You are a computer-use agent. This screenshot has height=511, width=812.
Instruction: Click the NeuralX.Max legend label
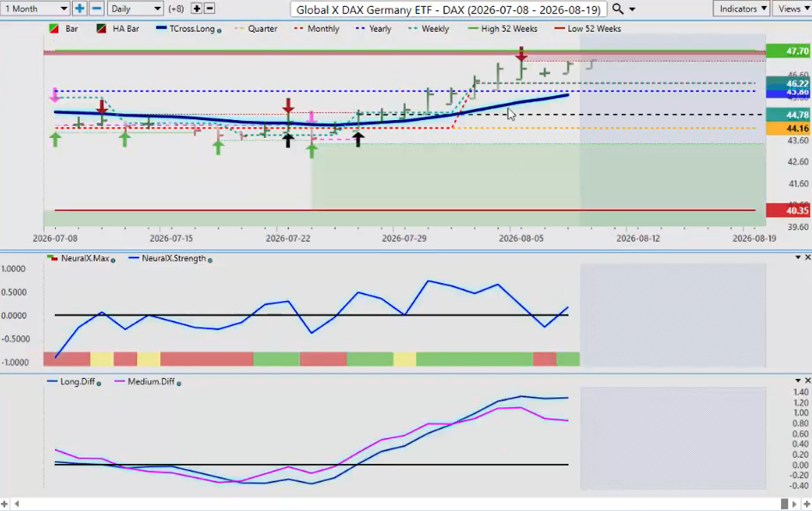[x=85, y=258]
